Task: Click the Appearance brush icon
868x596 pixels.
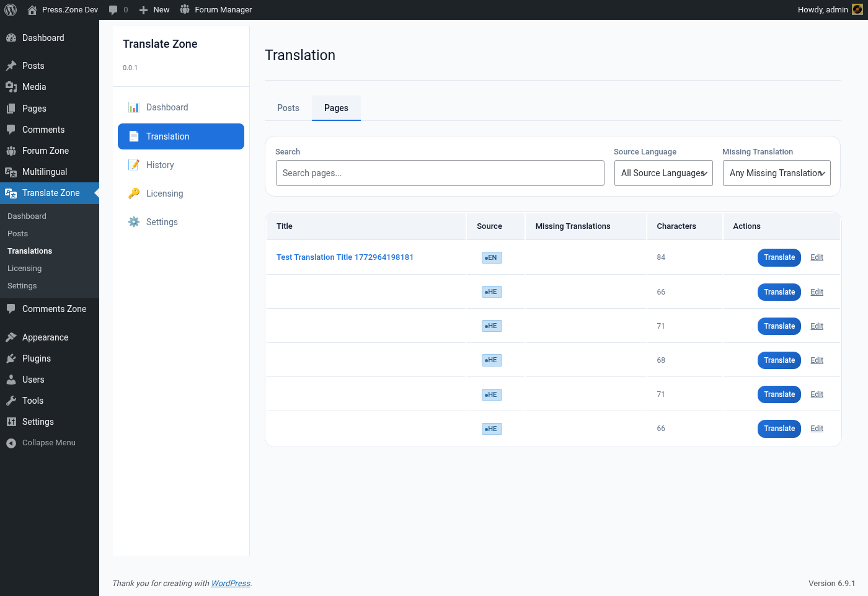Action: pyautogui.click(x=11, y=337)
